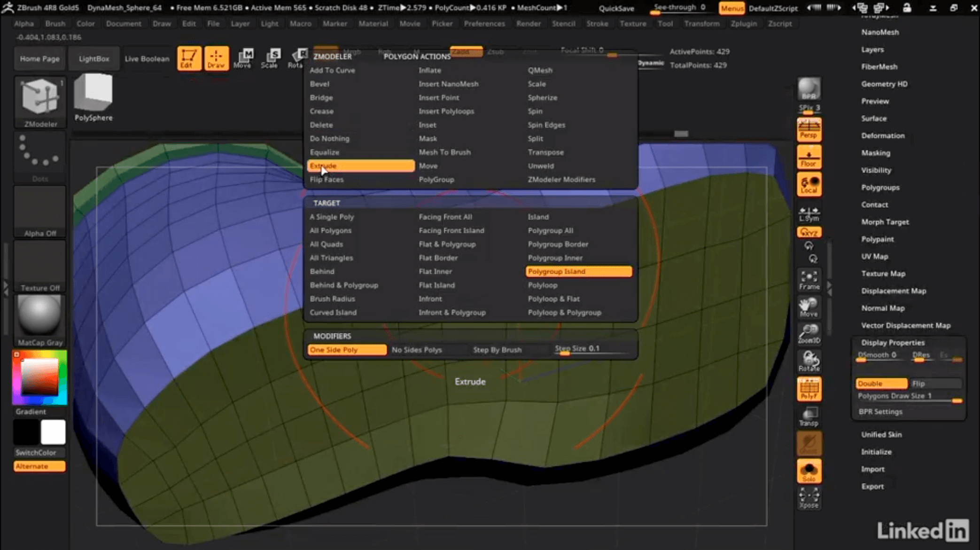Toggle the Double display property
The image size is (980, 550).
(x=881, y=384)
